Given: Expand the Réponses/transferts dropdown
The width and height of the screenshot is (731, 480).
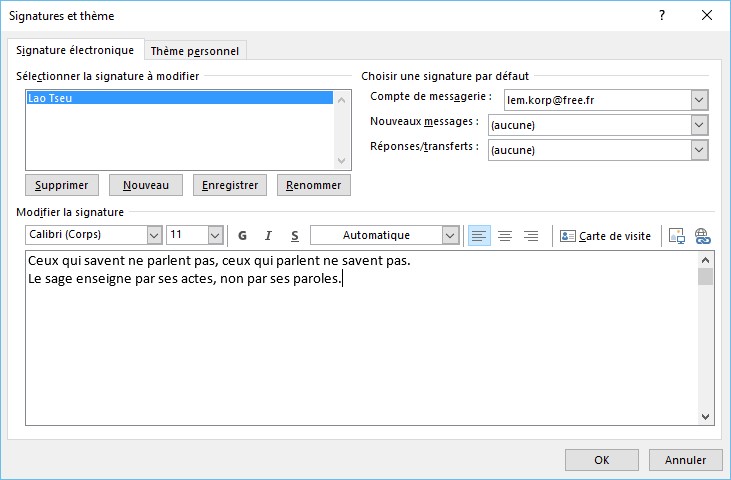Looking at the screenshot, I should click(x=699, y=150).
